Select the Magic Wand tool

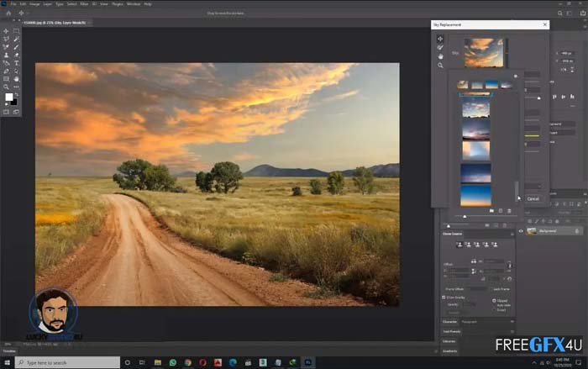pos(16,39)
